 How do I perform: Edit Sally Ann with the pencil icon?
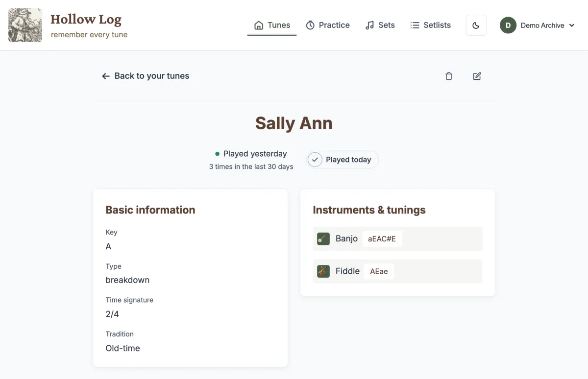coord(477,76)
